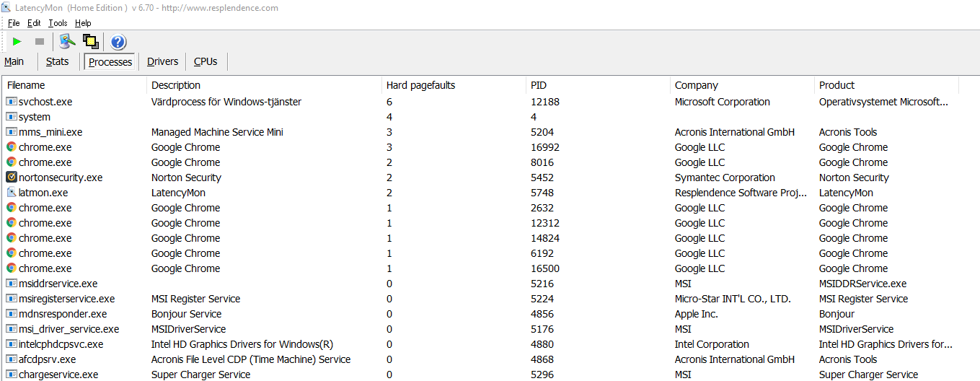Click the system process icon
This screenshot has width=980, height=381.
(12, 117)
